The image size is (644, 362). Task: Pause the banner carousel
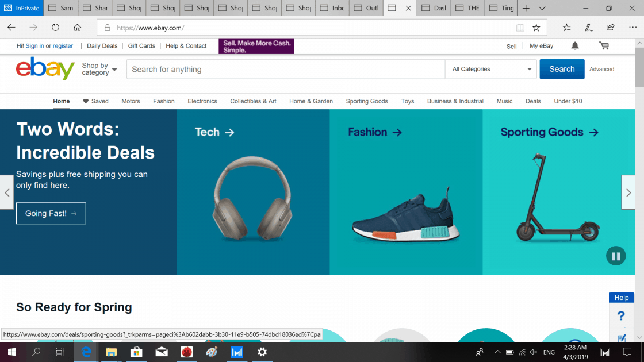(x=616, y=256)
